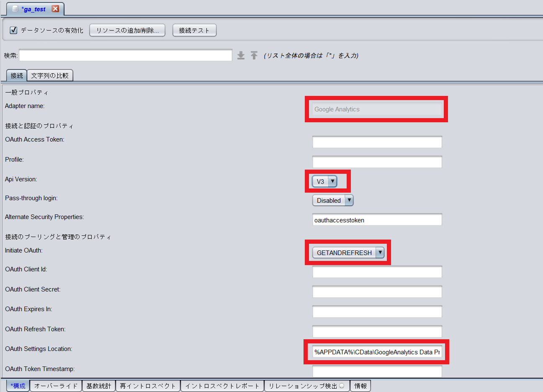The width and height of the screenshot is (543, 392).
Task: Jump to previous search match arrow
Action: (254, 55)
